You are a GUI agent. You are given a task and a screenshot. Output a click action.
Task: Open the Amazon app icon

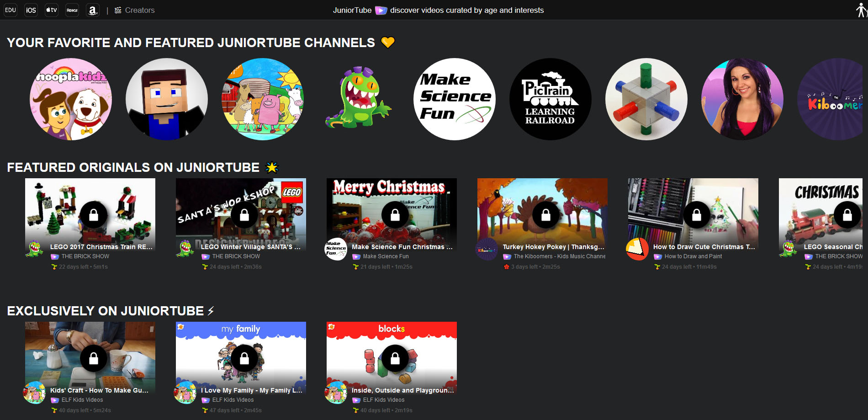[x=93, y=10]
